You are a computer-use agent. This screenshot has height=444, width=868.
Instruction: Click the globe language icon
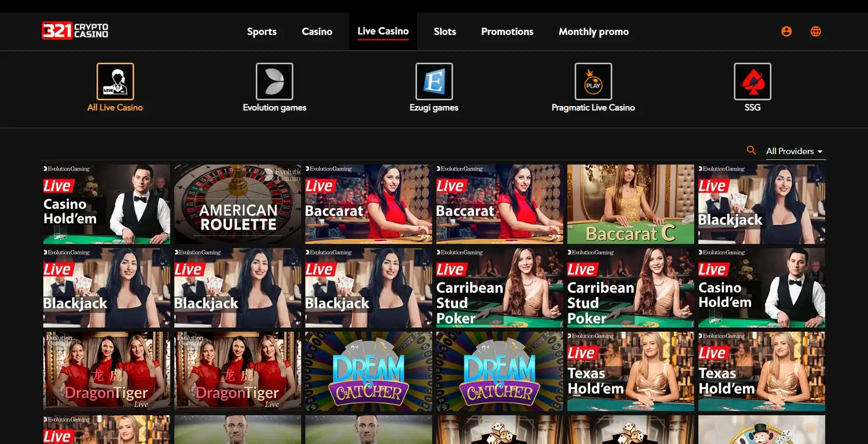click(x=815, y=31)
